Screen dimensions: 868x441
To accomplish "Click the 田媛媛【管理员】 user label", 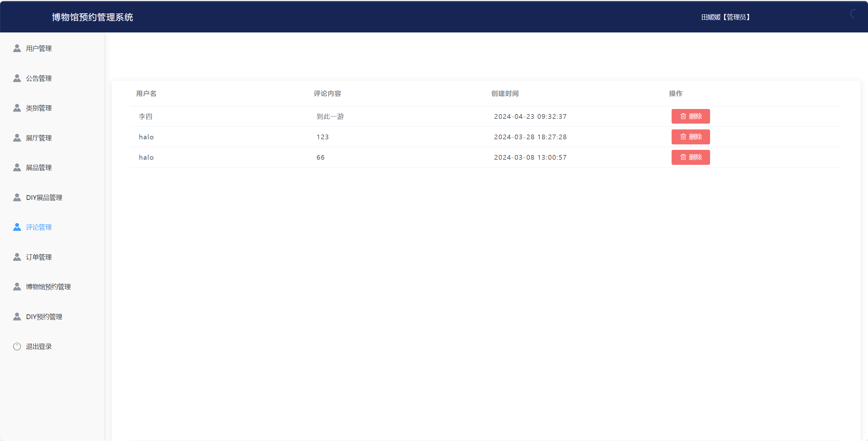I will point(725,17).
